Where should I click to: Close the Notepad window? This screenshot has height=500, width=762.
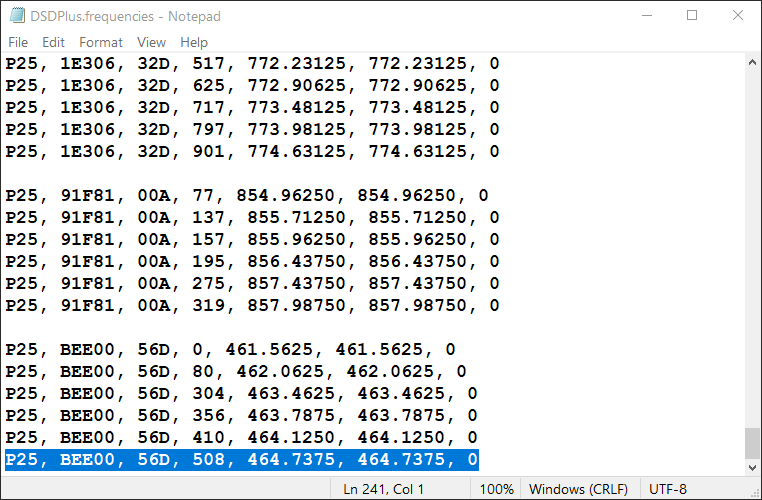pyautogui.click(x=738, y=16)
